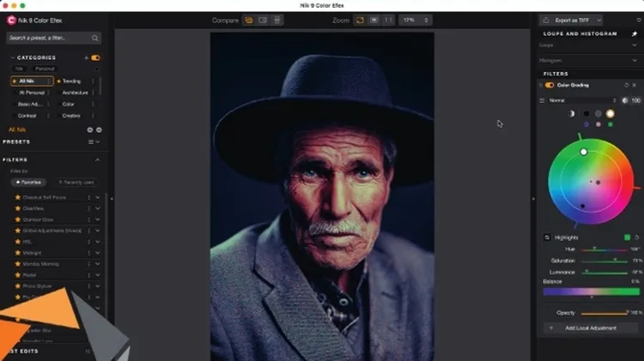
Task: Select the Global Adjustments filter
Action: (52, 231)
